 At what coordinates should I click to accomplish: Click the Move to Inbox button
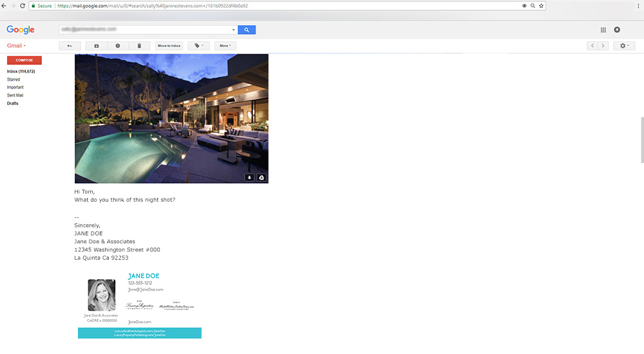click(x=169, y=46)
